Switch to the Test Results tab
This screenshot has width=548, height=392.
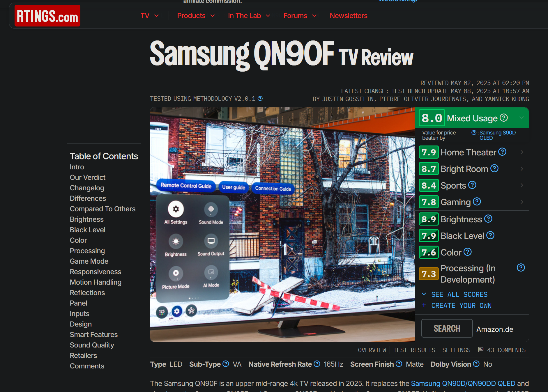[414, 350]
